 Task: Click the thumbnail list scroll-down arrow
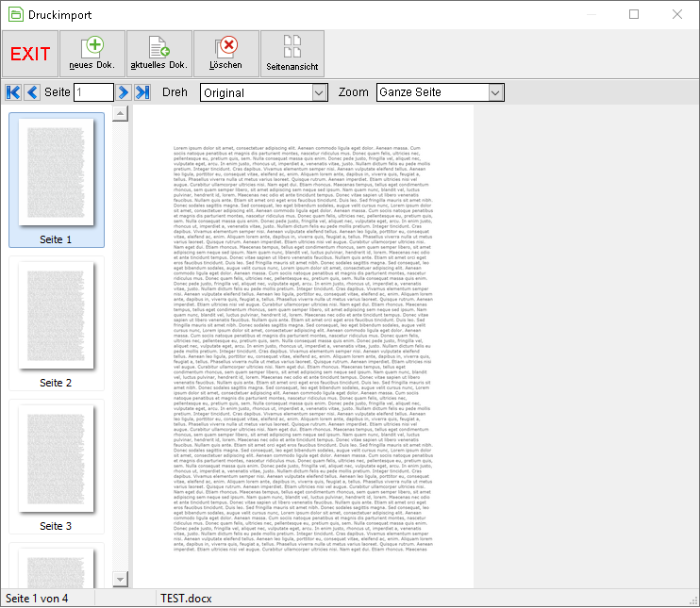(120, 580)
